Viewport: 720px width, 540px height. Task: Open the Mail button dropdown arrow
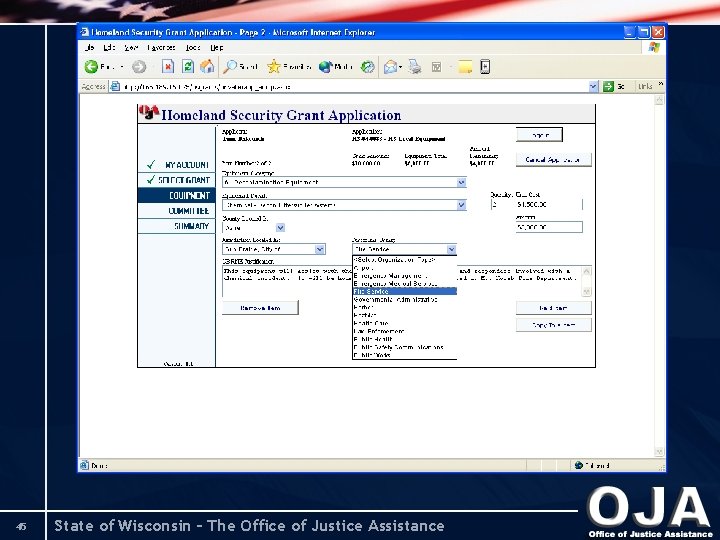(x=400, y=67)
